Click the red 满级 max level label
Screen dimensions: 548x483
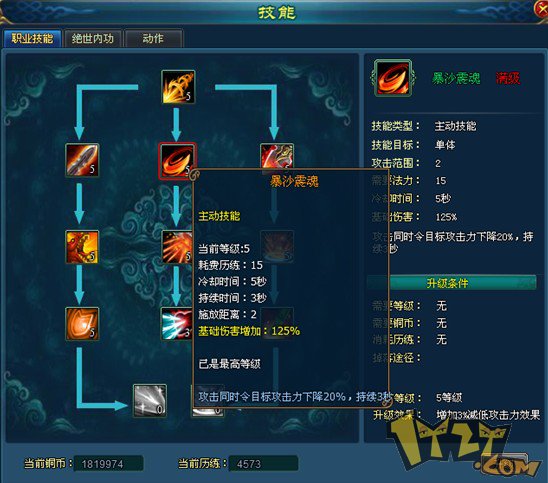tap(508, 78)
